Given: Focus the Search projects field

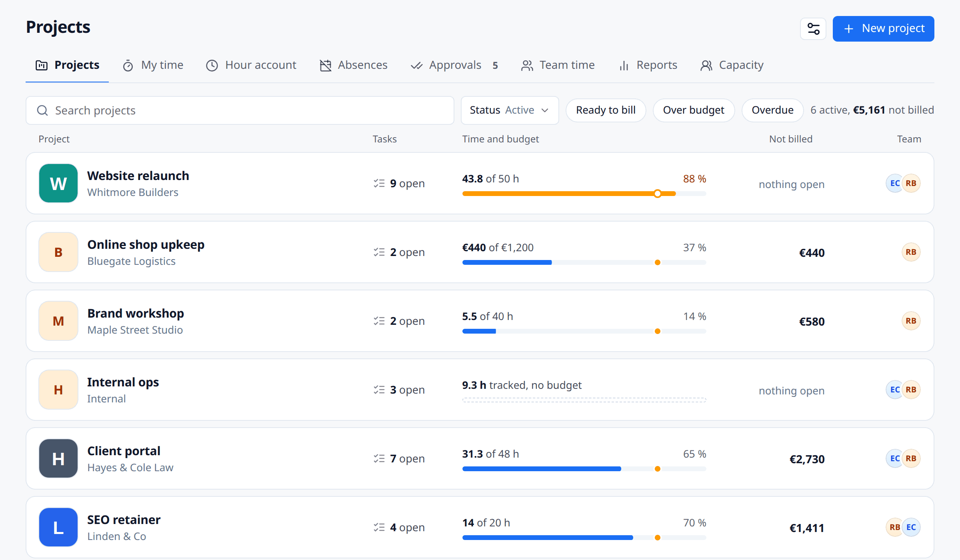Looking at the screenshot, I should click(240, 110).
